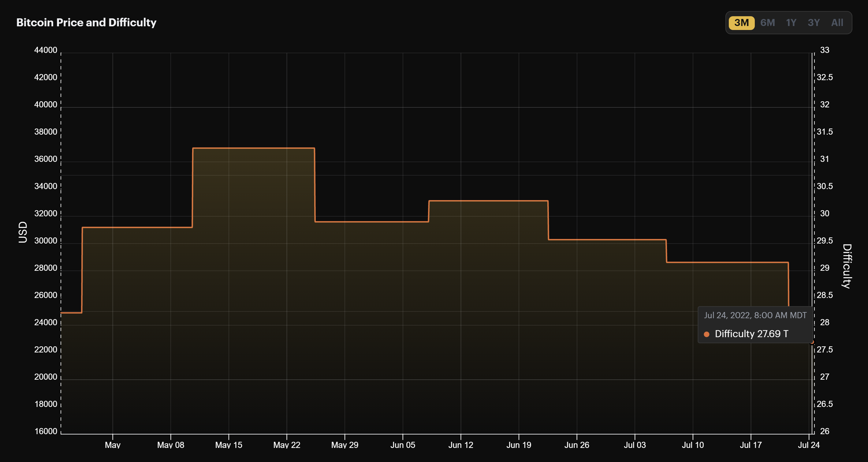Click the Jul 03 x-axis label
868x462 pixels.
click(x=635, y=445)
